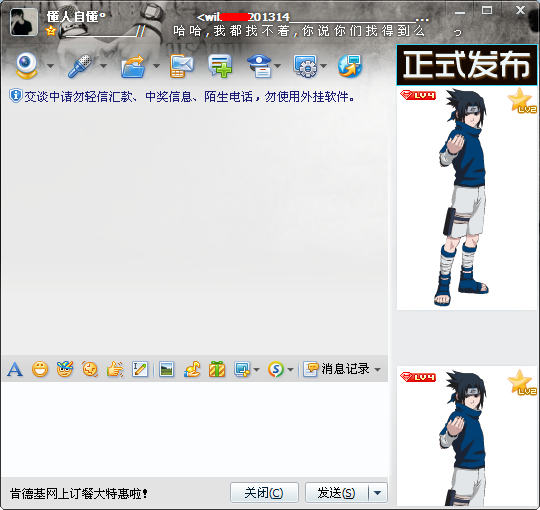Click the 发送(S) send button
The height and width of the screenshot is (510, 540).
click(x=336, y=492)
